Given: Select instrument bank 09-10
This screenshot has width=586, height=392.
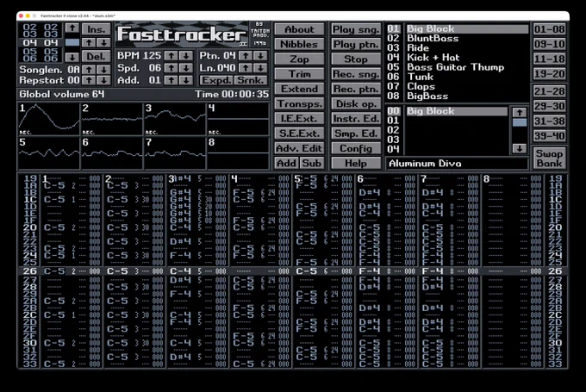Looking at the screenshot, I should (x=549, y=44).
